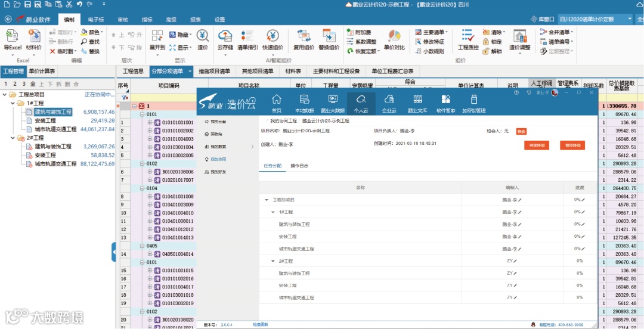644x329 pixels.
Task: Switch to the 报表 ribbon tab
Action: coord(195,19)
